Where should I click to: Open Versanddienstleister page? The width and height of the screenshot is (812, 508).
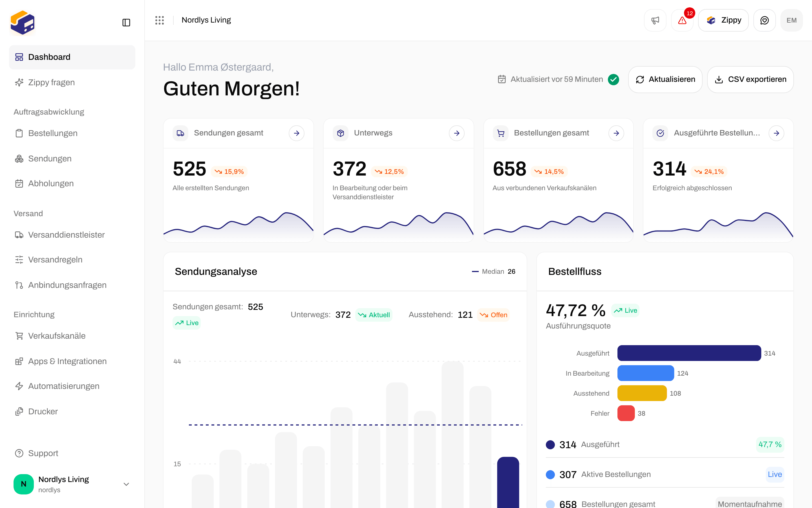(72, 235)
